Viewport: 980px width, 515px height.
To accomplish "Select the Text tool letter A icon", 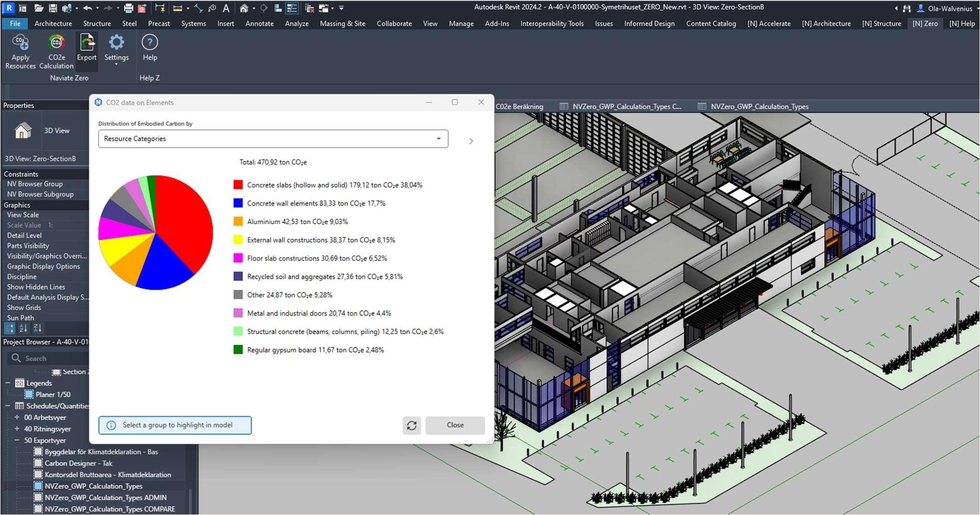I will [226, 8].
